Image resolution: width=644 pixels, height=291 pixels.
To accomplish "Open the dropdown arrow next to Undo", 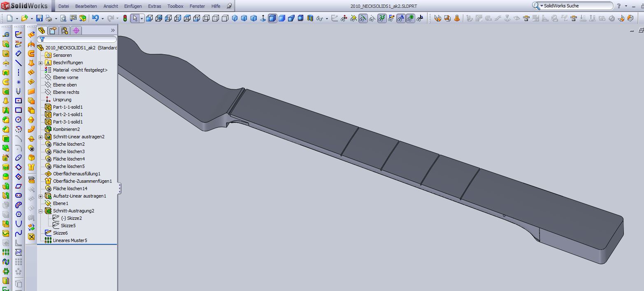I will click(x=102, y=19).
